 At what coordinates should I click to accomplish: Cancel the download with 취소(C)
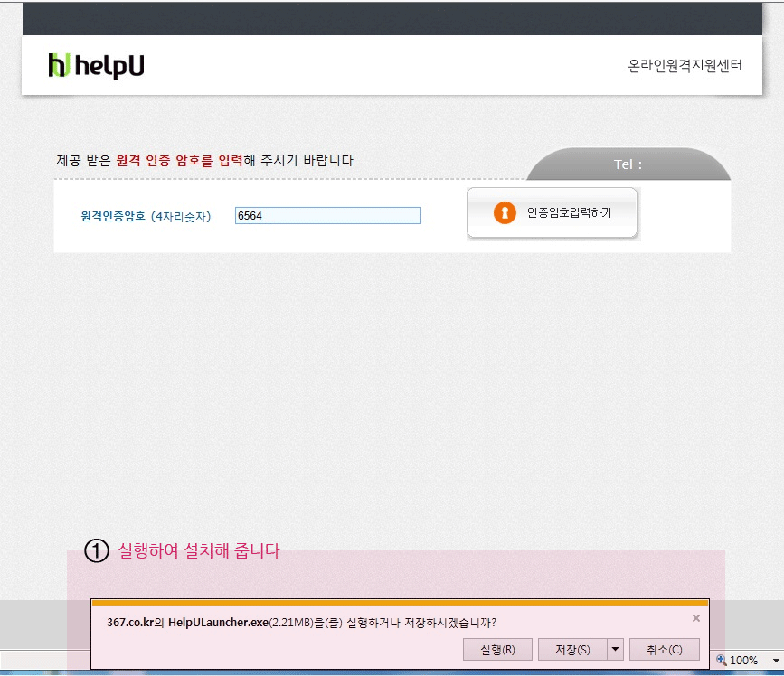tap(665, 650)
